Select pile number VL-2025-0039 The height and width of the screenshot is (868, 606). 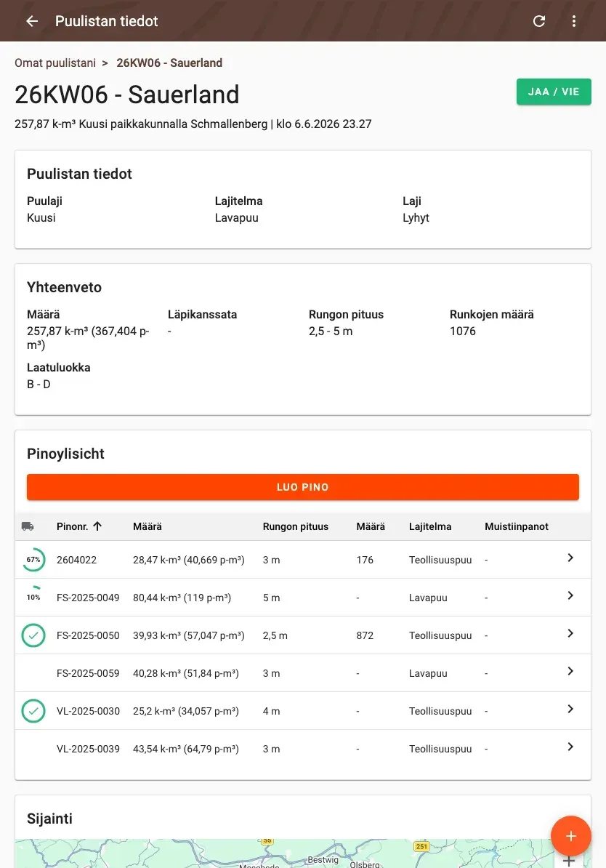tap(88, 749)
